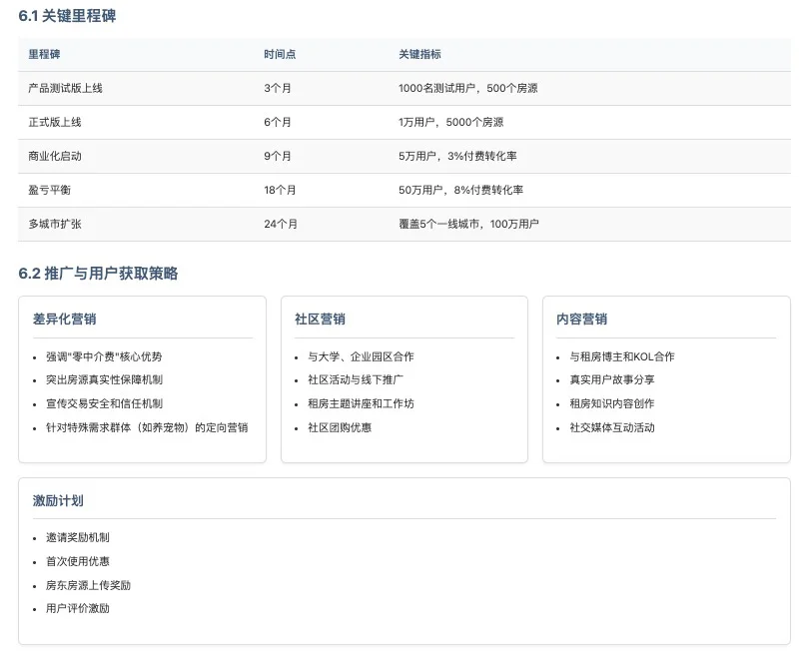Click the 6个月 time cell

[277, 122]
